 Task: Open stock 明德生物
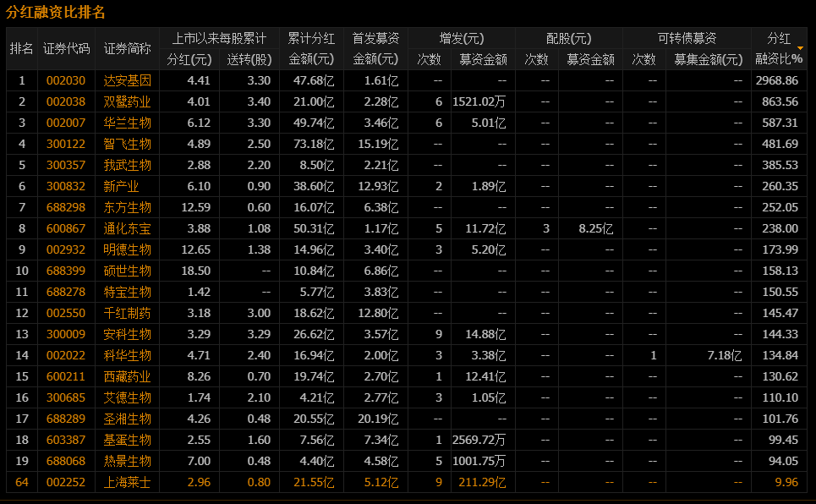pyautogui.click(x=127, y=249)
